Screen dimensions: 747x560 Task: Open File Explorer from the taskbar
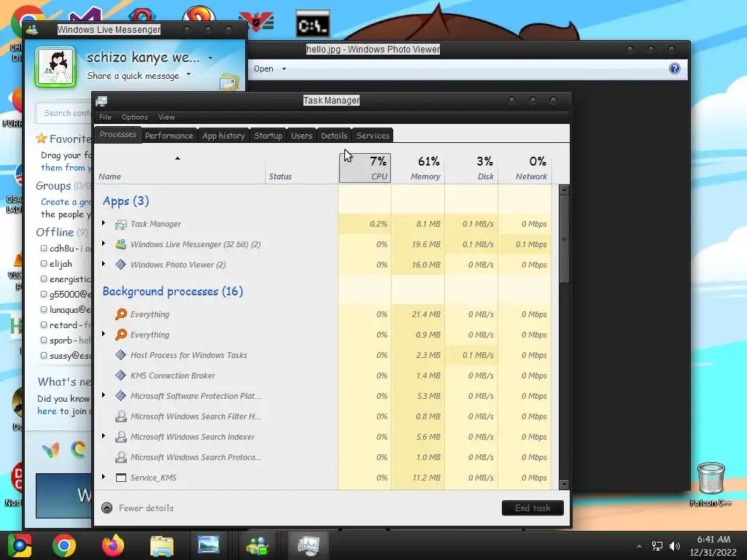tap(161, 545)
